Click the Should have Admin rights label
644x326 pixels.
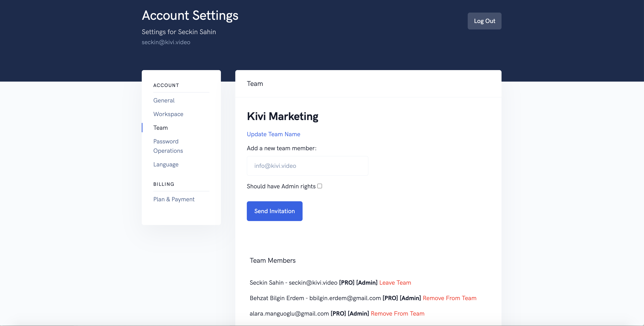[281, 186]
